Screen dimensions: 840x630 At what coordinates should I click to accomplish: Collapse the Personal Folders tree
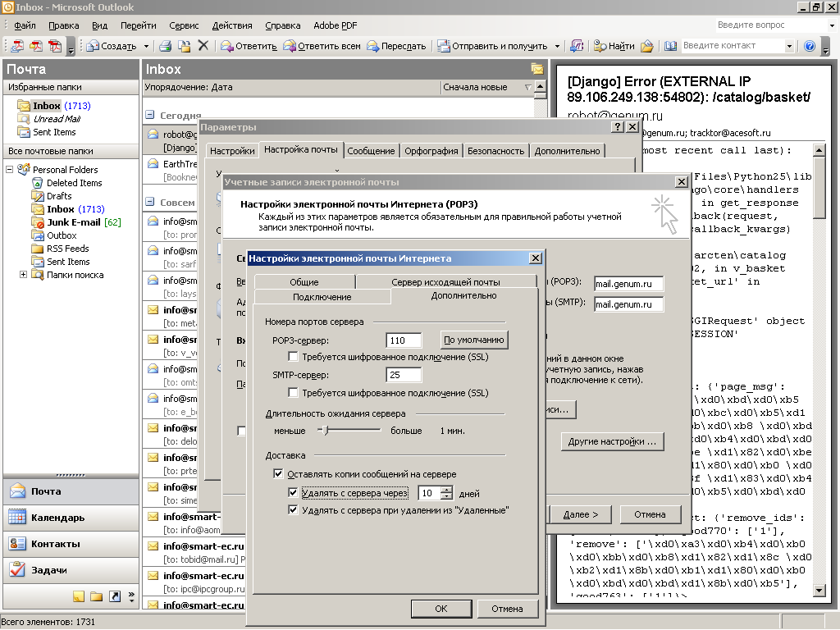[10, 170]
